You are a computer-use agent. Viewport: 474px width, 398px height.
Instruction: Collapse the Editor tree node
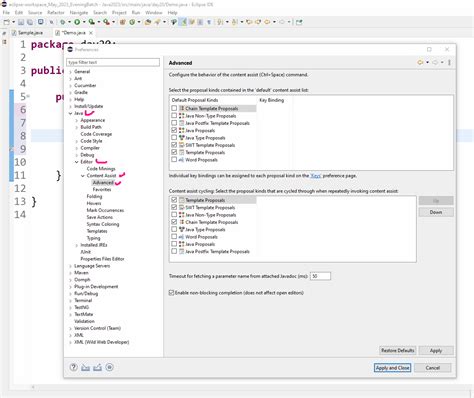coord(77,162)
